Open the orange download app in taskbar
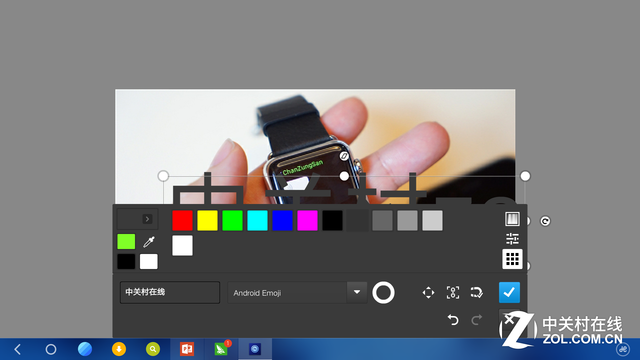Screen dimensions: 640x360 click(119, 349)
